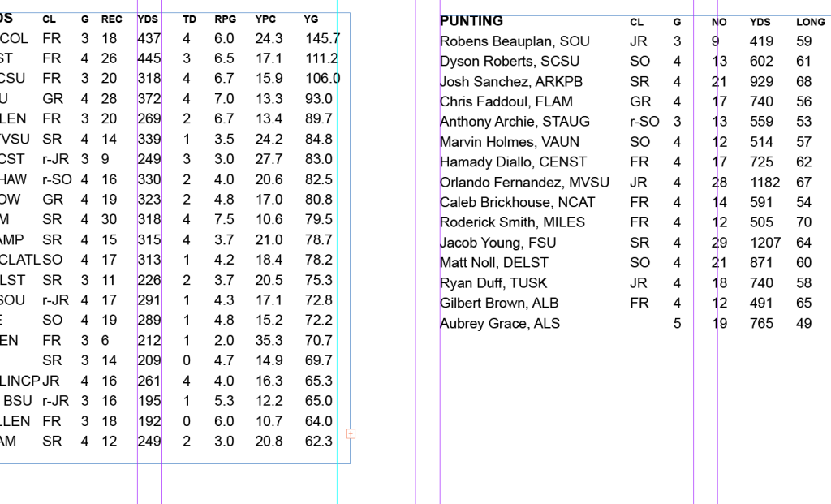
Task: Click the Aubrey Grace, ALS name
Action: click(500, 324)
